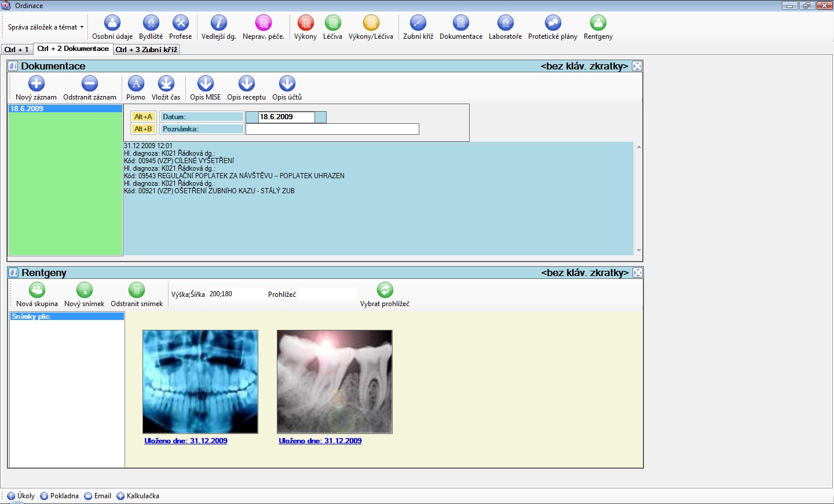The image size is (834, 504).
Task: Switch to Ctrl + 3 Zubní kříž tab
Action: 147,50
